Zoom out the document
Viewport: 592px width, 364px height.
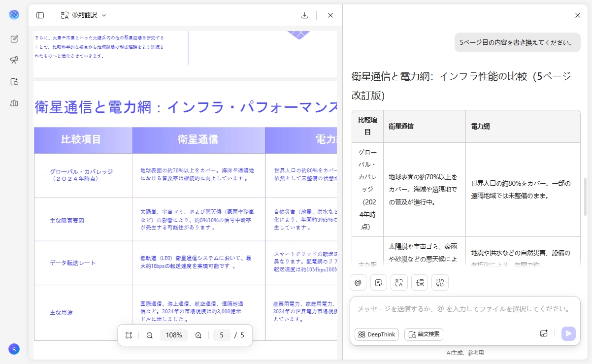[150, 335]
